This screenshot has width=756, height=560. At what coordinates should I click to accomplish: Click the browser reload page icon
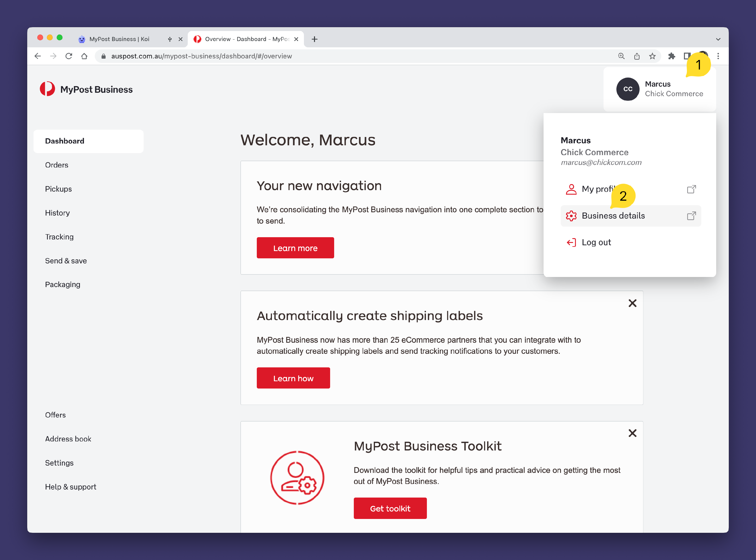tap(69, 56)
